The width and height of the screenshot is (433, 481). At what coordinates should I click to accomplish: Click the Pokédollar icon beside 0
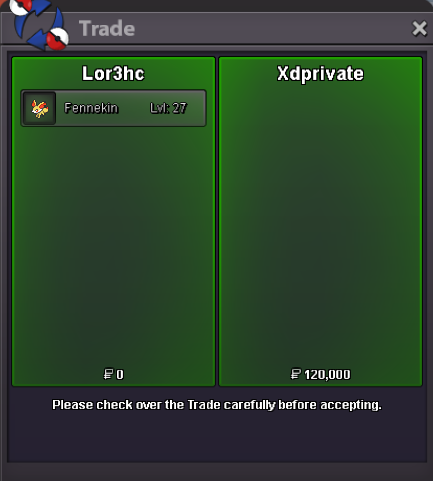coord(108,374)
